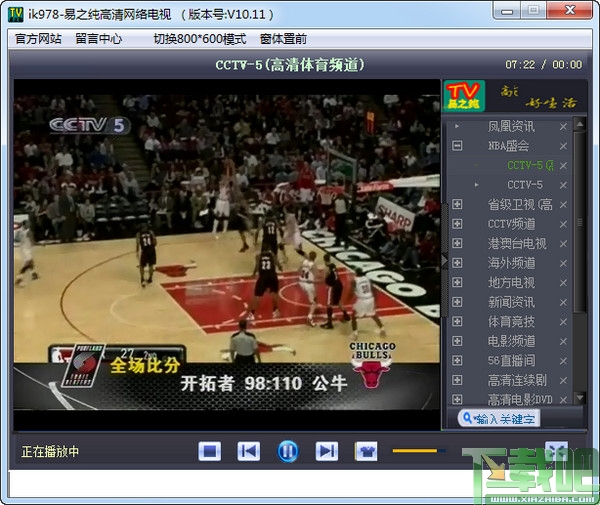Image resolution: width=600 pixels, height=505 pixels.
Task: Click X beside CCTV频道 row
Action: pos(563,224)
